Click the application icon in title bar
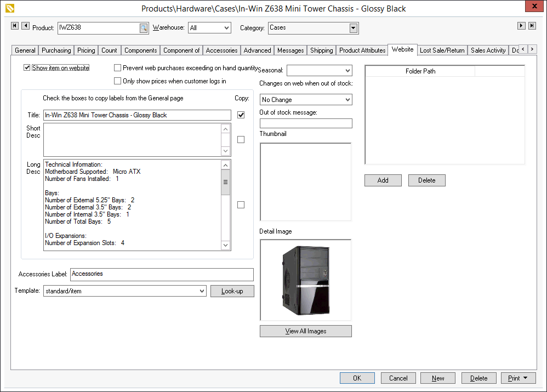 [9, 8]
